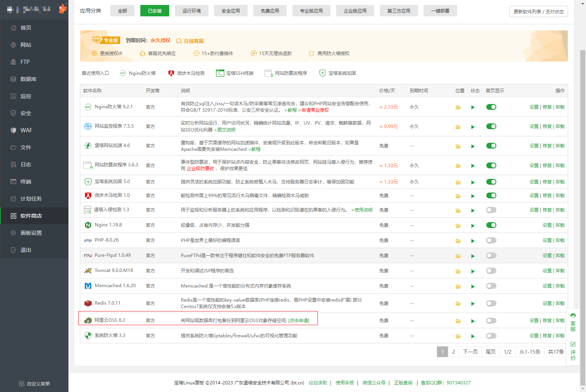Viewport: 586px width, 392px height.
Task: Click the 客服 floating support icon
Action: (x=573, y=322)
